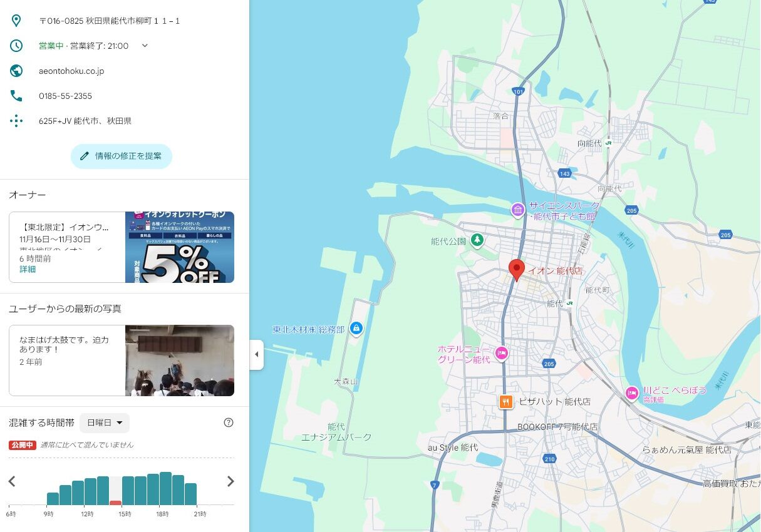The height and width of the screenshot is (532, 761).
Task: Click the red live busyness bar
Action: point(115,503)
